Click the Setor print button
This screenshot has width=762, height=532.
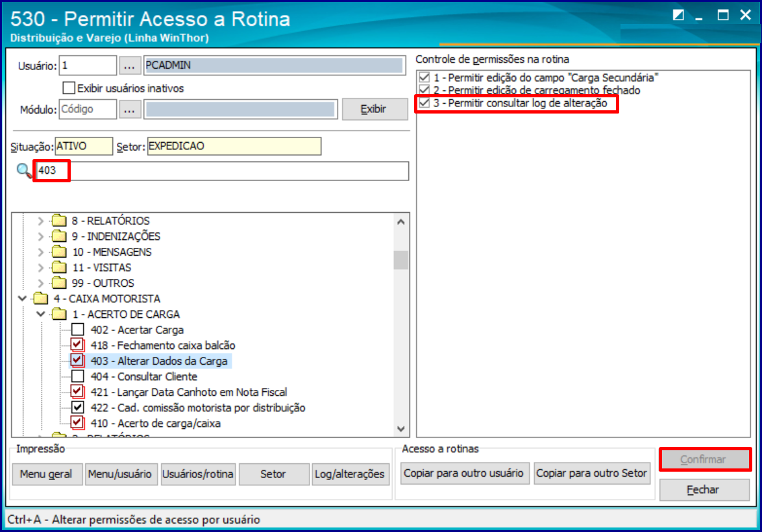(x=273, y=474)
